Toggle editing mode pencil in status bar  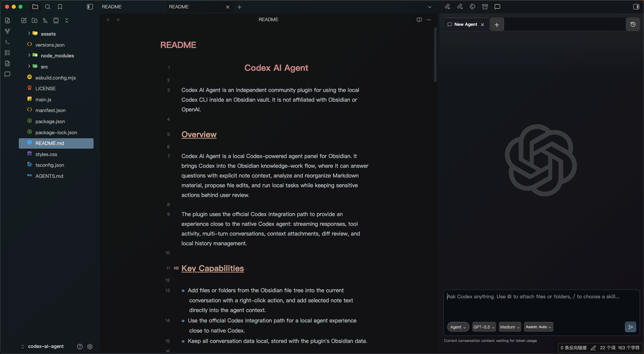tap(593, 348)
